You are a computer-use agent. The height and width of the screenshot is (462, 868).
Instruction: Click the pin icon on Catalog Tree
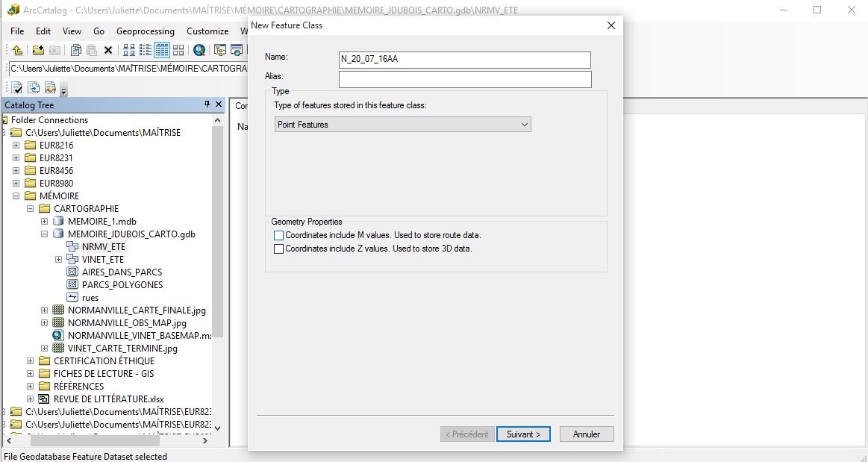(207, 104)
